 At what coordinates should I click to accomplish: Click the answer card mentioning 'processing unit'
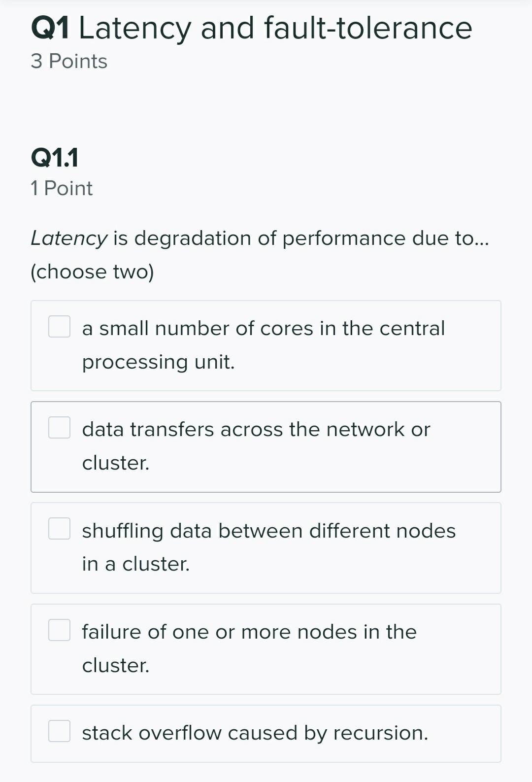266,345
